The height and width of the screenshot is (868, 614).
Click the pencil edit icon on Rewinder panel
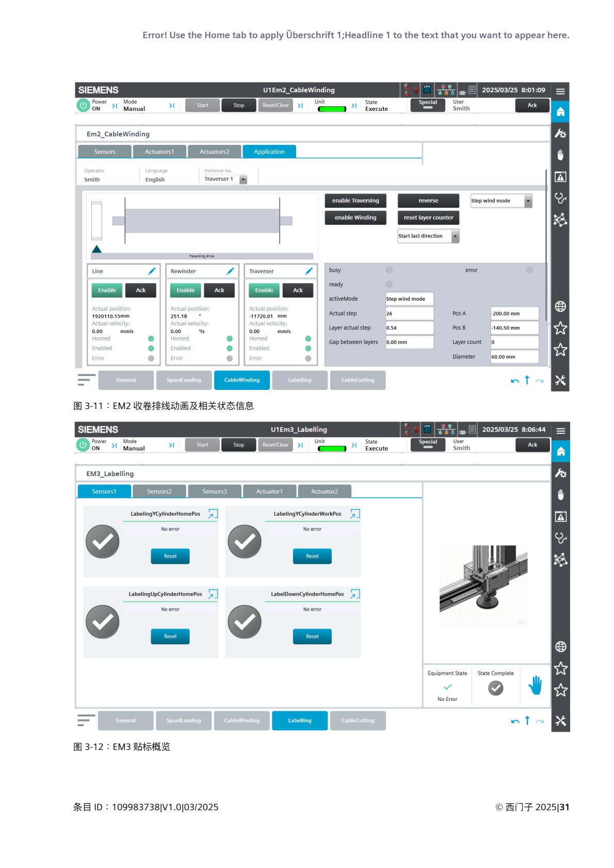(230, 271)
